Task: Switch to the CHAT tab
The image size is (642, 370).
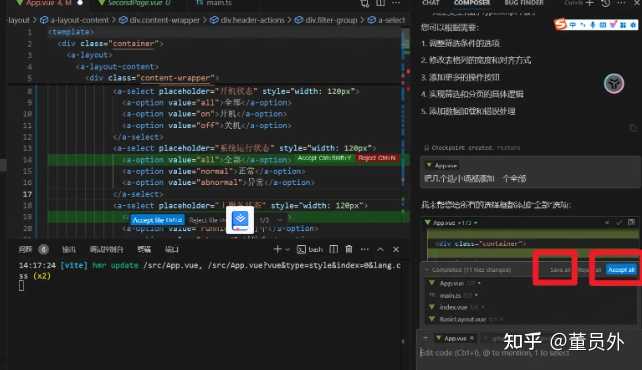Action: (x=430, y=2)
